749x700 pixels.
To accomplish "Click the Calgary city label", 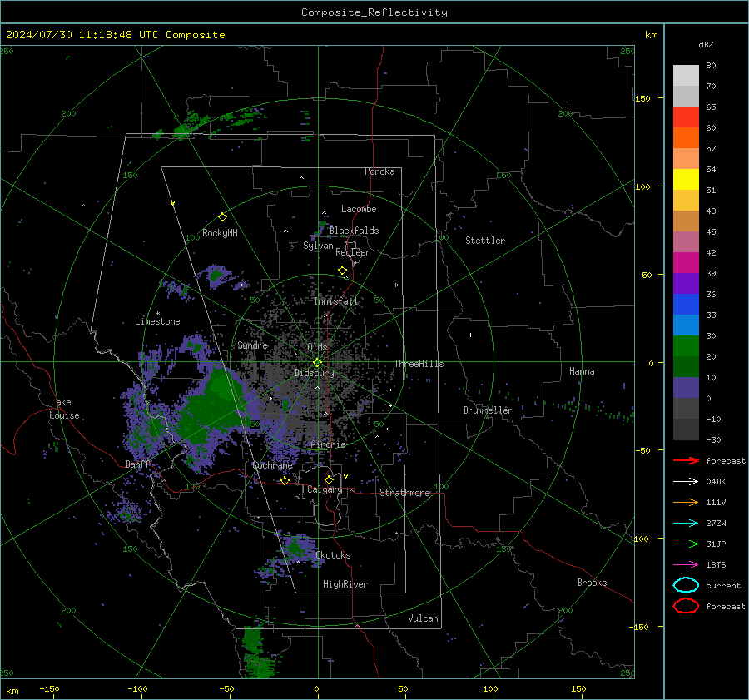I will [x=325, y=489].
